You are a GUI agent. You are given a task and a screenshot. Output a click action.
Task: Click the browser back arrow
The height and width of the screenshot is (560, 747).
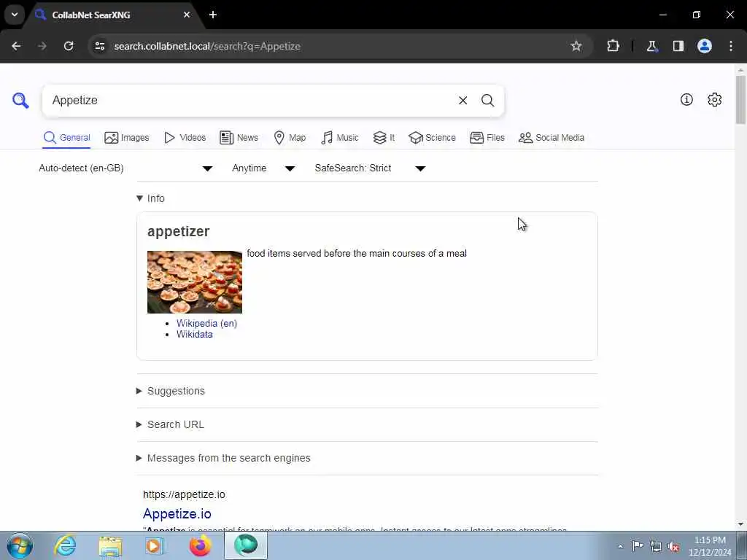16,46
